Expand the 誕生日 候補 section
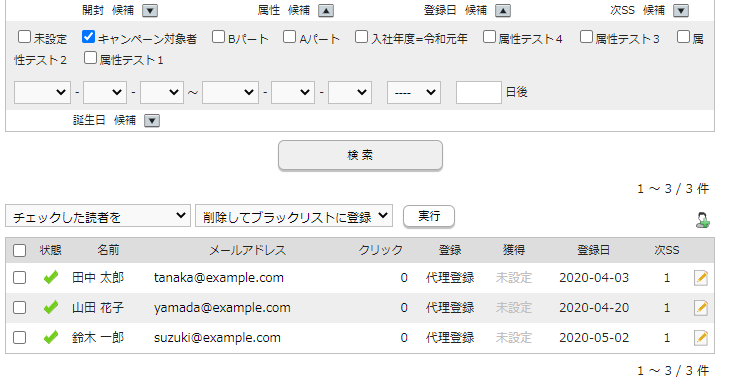 click(152, 121)
